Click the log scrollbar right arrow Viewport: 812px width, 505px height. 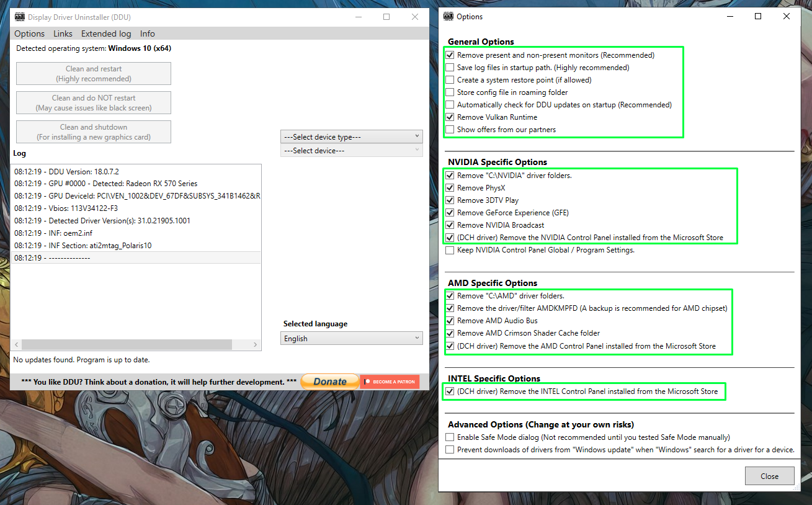[x=255, y=344]
